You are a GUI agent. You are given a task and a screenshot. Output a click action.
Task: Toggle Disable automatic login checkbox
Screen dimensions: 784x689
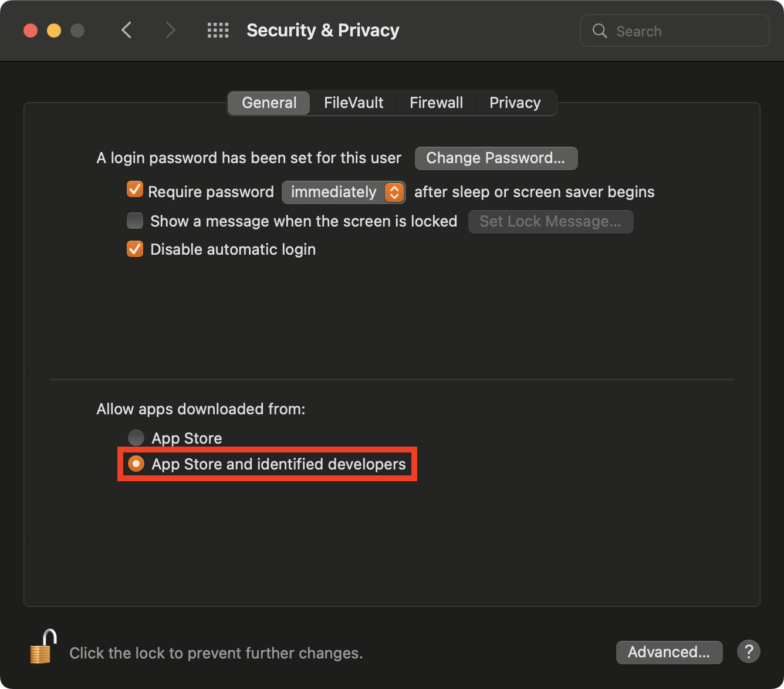pyautogui.click(x=135, y=249)
